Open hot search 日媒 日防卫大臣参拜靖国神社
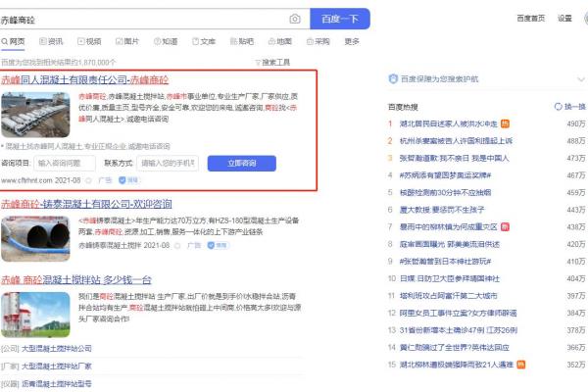 click(450, 278)
